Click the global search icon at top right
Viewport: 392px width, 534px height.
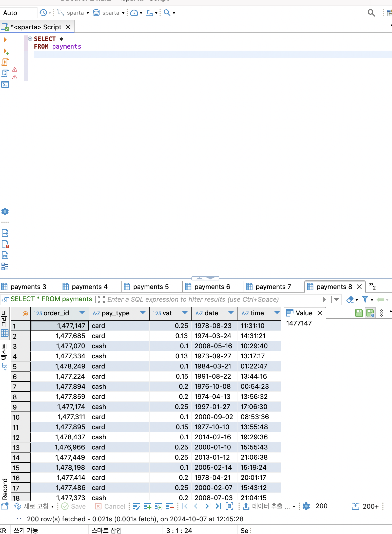point(371,13)
